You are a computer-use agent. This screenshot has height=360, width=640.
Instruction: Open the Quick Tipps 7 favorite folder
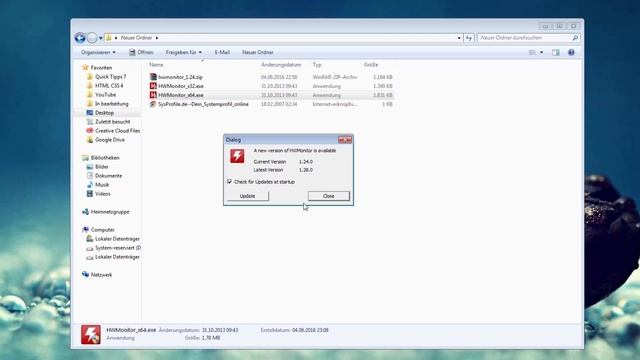[x=111, y=76]
